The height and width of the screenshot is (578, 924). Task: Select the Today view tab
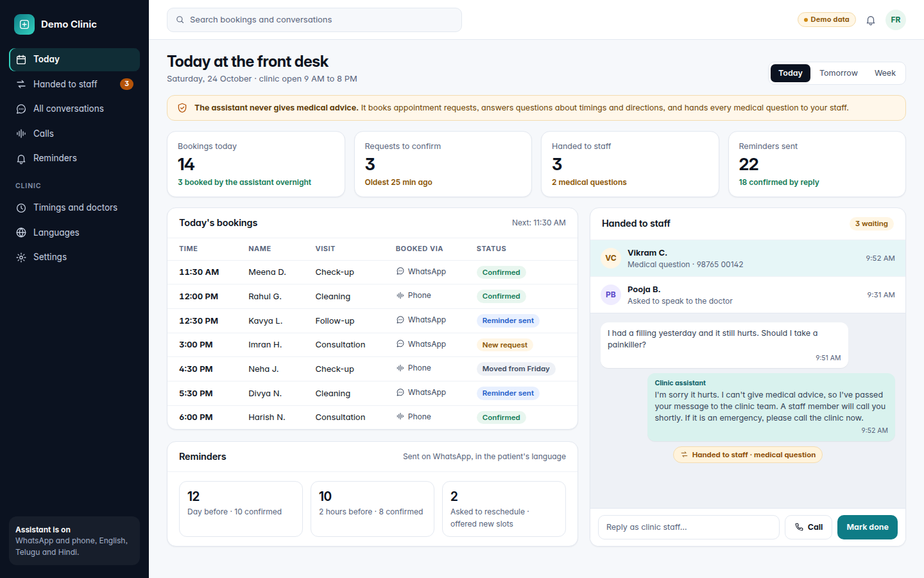click(x=791, y=73)
